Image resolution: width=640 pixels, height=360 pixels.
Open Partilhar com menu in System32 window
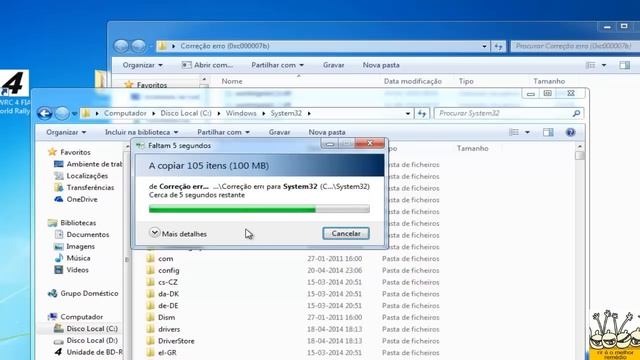pyautogui.click(x=223, y=132)
